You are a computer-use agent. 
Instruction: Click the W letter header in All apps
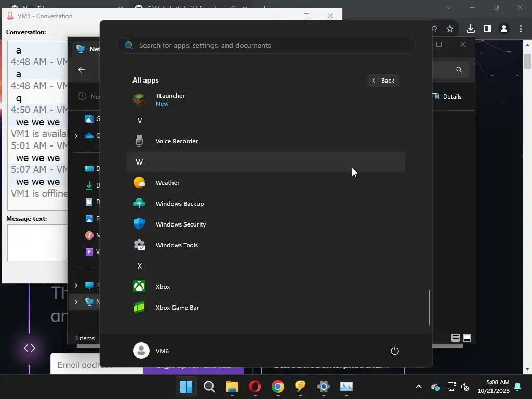click(265, 162)
